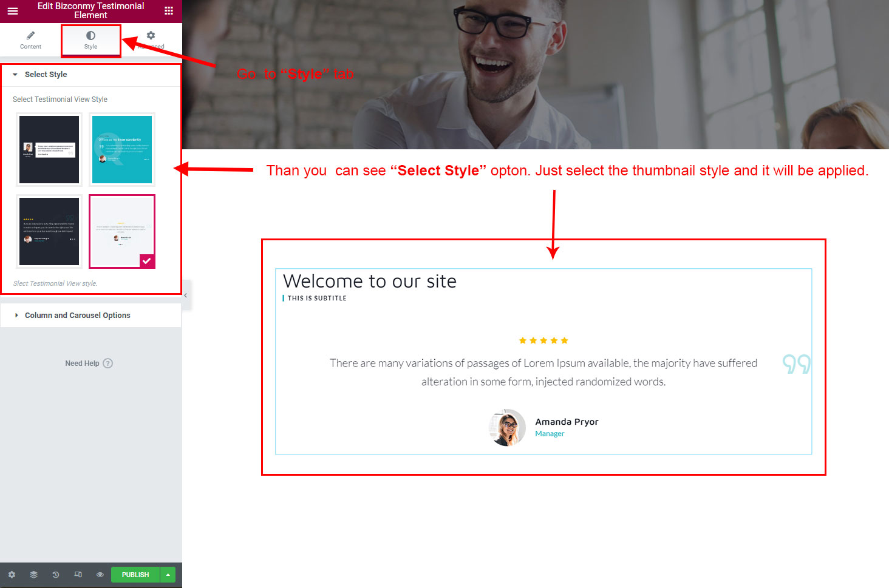The image size is (889, 588).
Task: Open the History icon in the bottom bar
Action: (56, 575)
